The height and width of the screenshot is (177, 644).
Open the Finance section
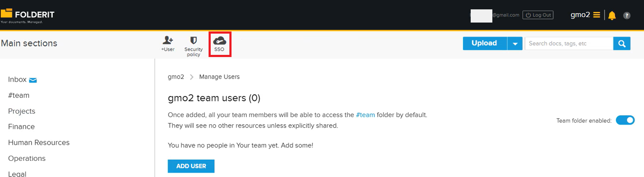pos(21,127)
